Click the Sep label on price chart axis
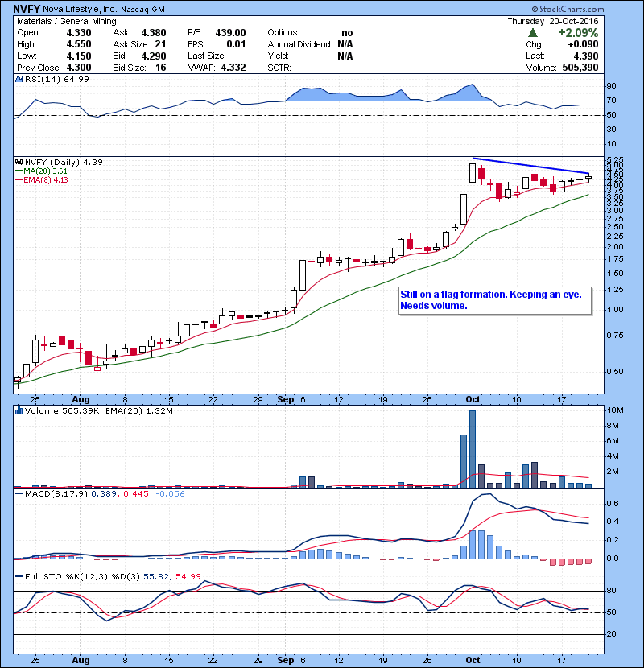This screenshot has width=644, height=668. click(286, 400)
